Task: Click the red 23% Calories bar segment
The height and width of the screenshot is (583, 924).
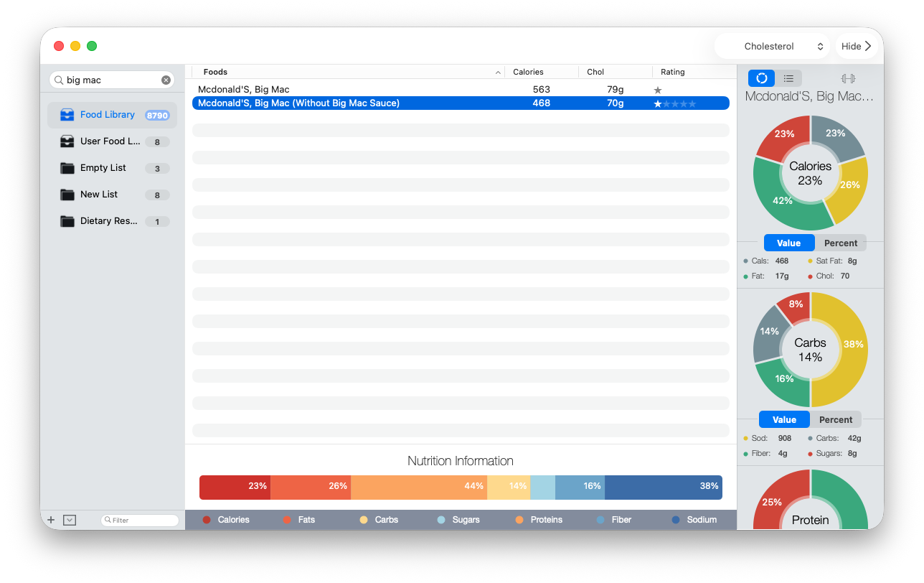Action: click(235, 487)
